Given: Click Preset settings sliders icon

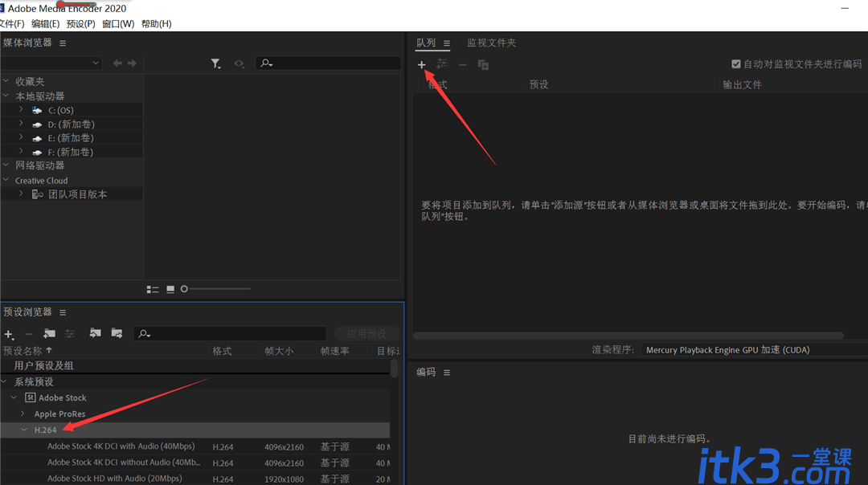Looking at the screenshot, I should pyautogui.click(x=70, y=333).
